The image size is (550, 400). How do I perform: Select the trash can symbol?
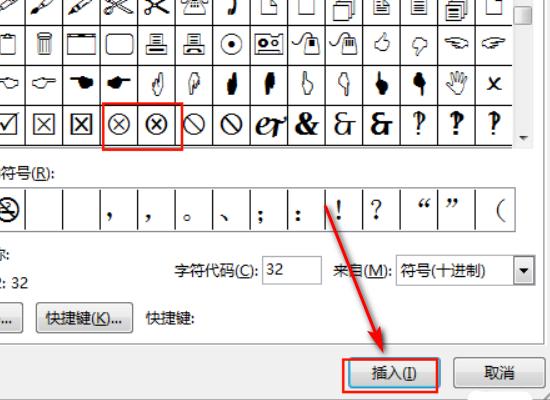(x=44, y=45)
